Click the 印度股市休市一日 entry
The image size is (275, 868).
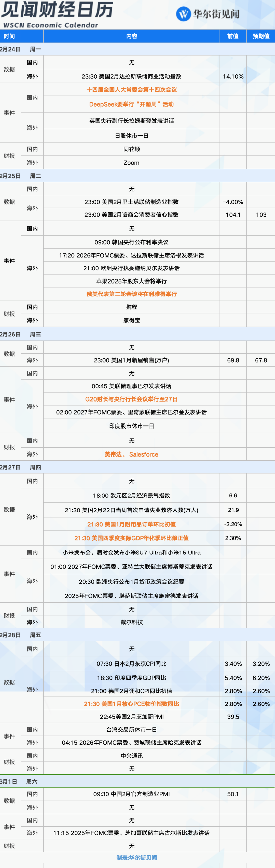click(132, 426)
